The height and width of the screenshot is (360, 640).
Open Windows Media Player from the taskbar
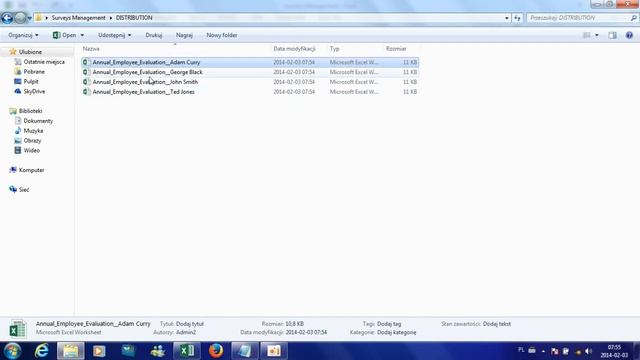[x=99, y=351]
